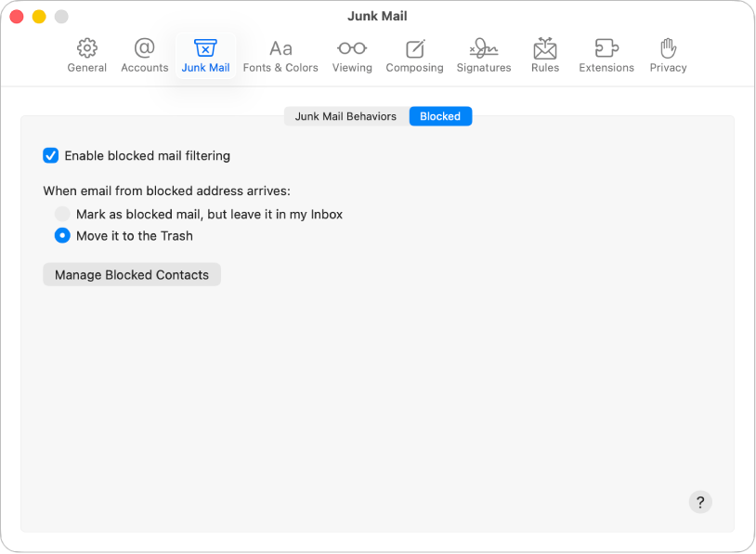Open Manage Blocked Contacts
The image size is (756, 554).
[131, 274]
